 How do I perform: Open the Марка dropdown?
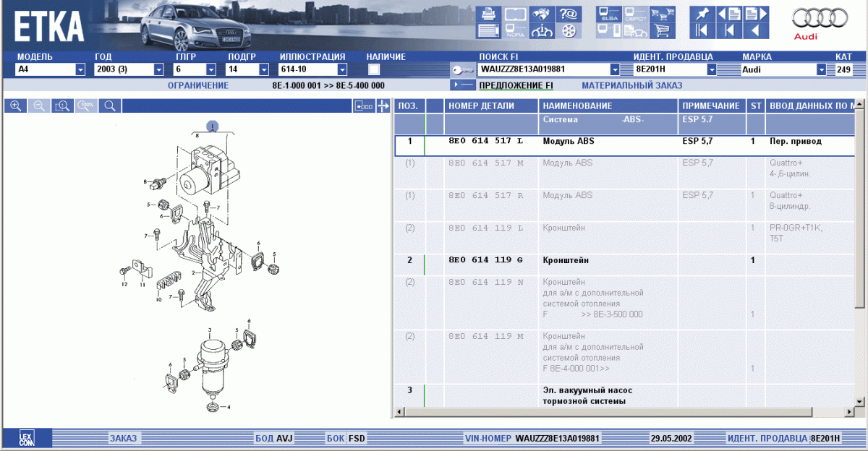click(821, 69)
